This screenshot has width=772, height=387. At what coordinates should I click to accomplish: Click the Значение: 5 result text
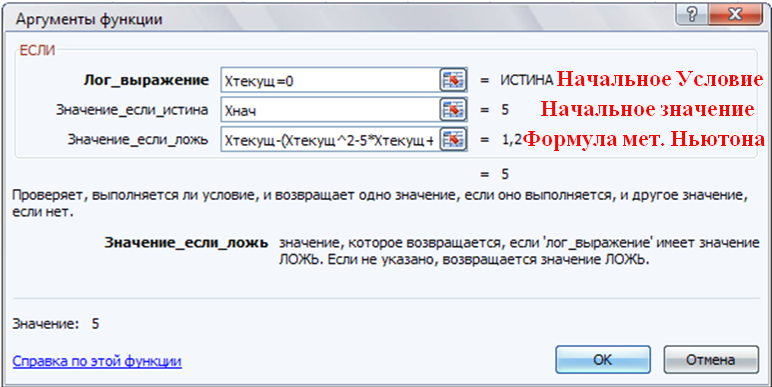pos(56,324)
